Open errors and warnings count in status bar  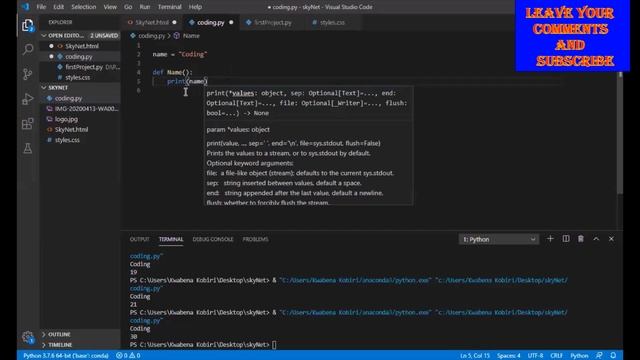[128, 356]
